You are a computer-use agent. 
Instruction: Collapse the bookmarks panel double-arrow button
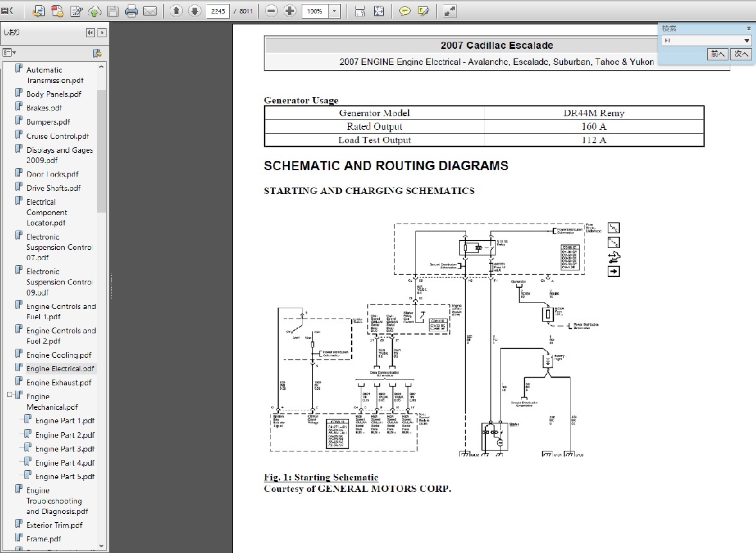click(90, 32)
